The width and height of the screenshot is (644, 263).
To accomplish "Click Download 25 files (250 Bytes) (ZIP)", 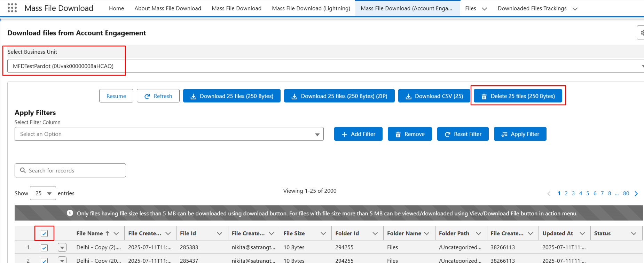I will (x=339, y=96).
